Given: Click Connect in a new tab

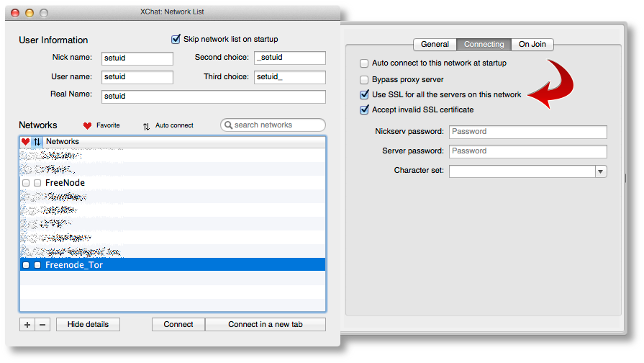Looking at the screenshot, I should pyautogui.click(x=266, y=324).
